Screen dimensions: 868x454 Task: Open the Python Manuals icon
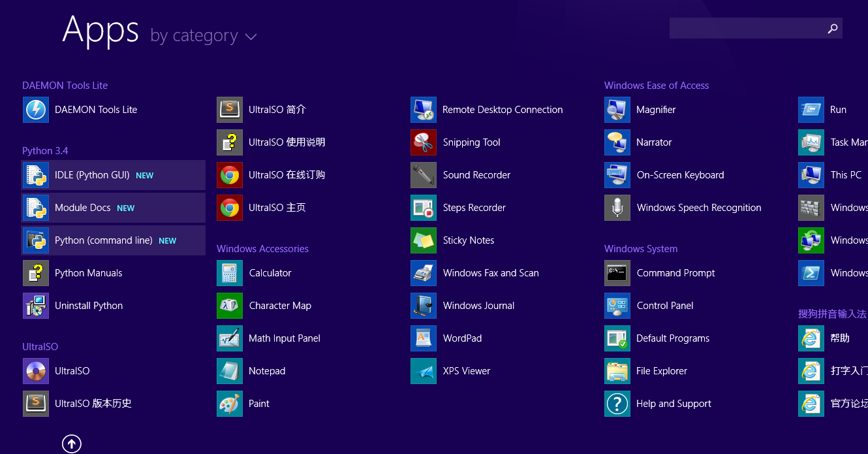[36, 273]
